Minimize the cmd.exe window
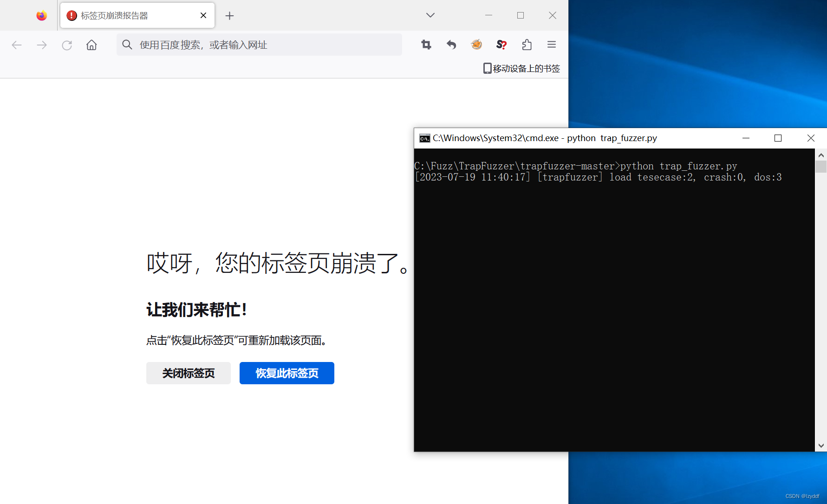 [x=746, y=138]
